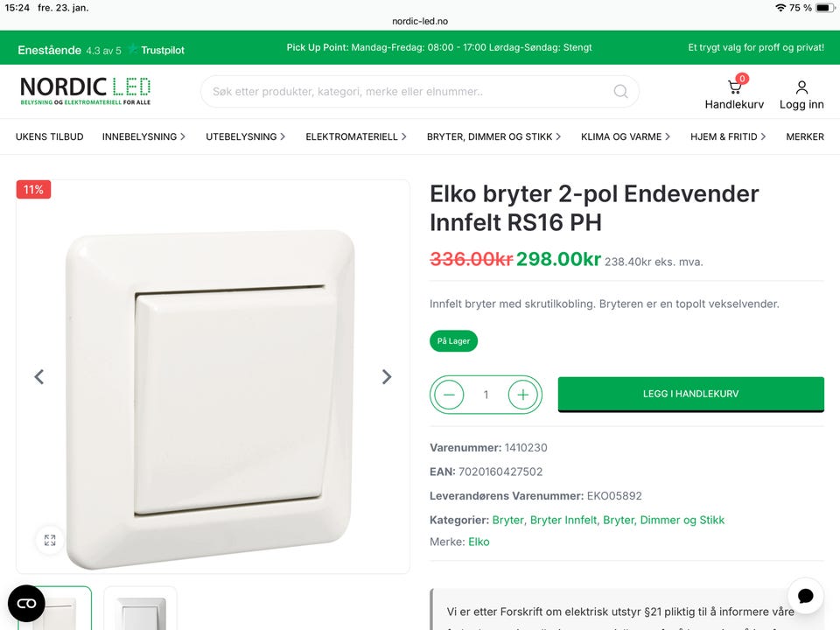The height and width of the screenshot is (630, 840).
Task: Open the Handlekurv shopping cart icon
Action: [x=734, y=87]
